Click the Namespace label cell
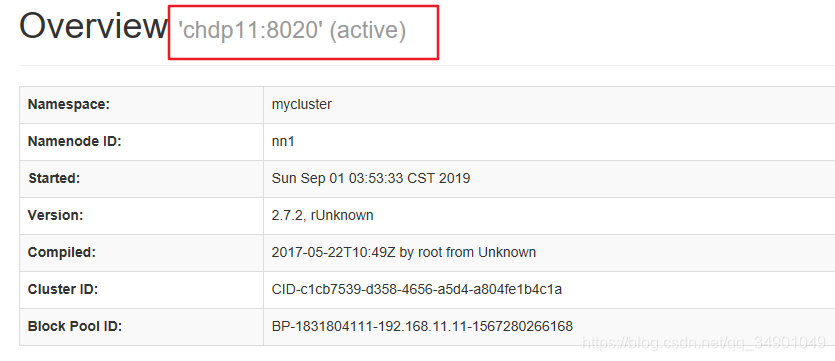Image resolution: width=835 pixels, height=361 pixels. [141, 105]
